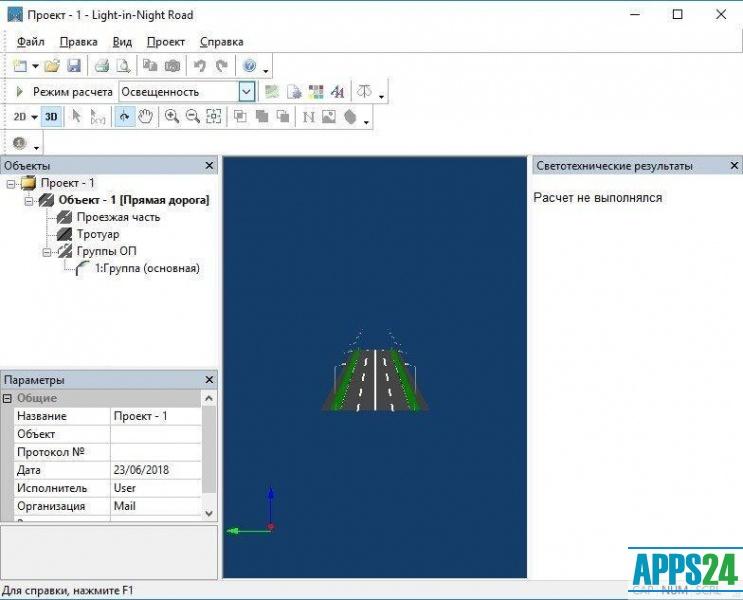Click the Print icon
The image size is (743, 600).
[101, 65]
